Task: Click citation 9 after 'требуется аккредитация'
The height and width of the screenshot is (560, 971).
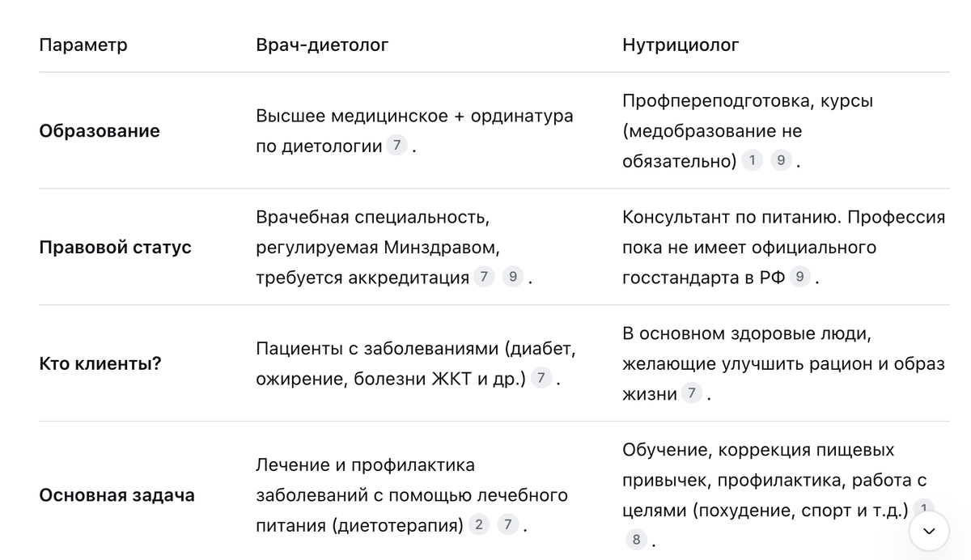Action: 512,277
